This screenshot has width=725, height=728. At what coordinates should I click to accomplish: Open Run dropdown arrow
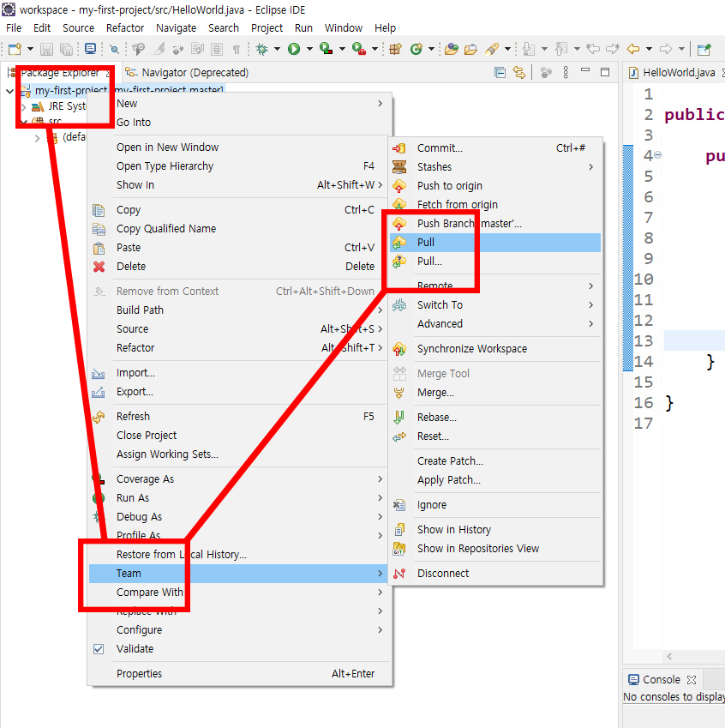309,49
